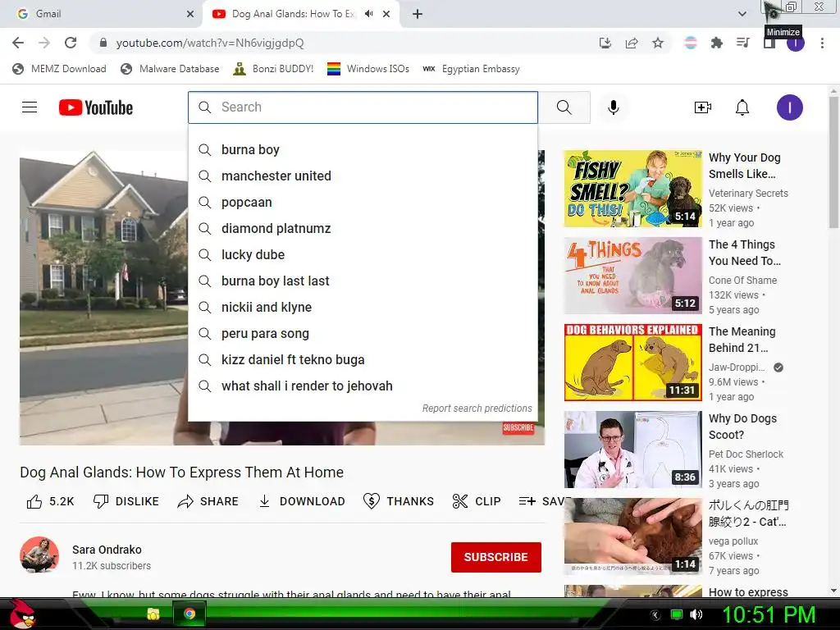Open Egyptian Embassy bookmark

pos(472,69)
